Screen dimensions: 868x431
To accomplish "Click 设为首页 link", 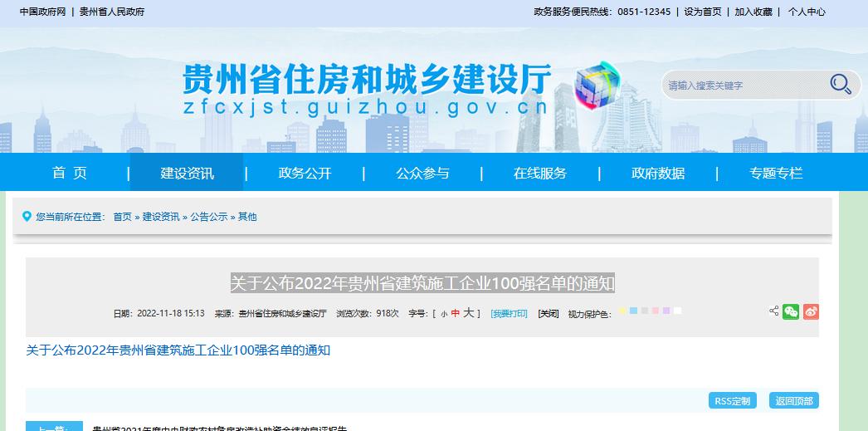I will pos(703,12).
